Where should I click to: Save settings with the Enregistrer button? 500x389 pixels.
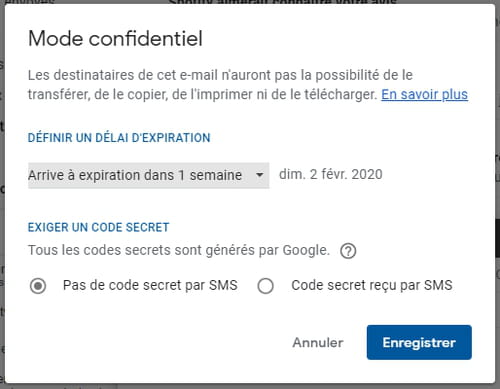[419, 342]
